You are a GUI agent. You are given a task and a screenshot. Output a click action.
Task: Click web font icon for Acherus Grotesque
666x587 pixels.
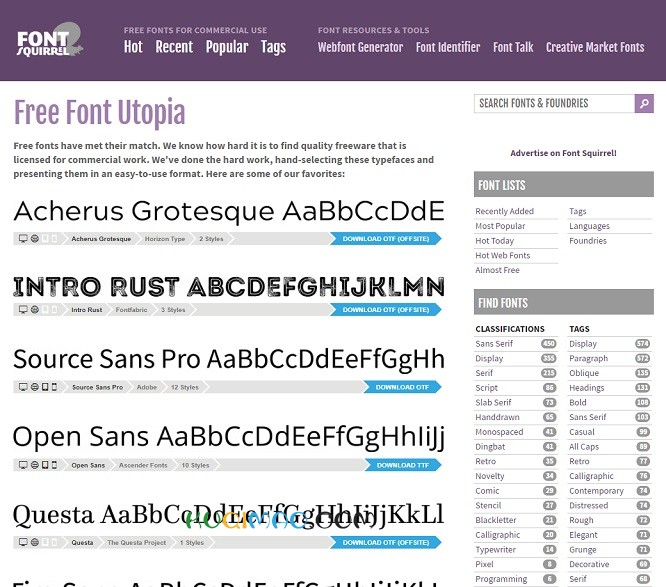pyautogui.click(x=35, y=239)
